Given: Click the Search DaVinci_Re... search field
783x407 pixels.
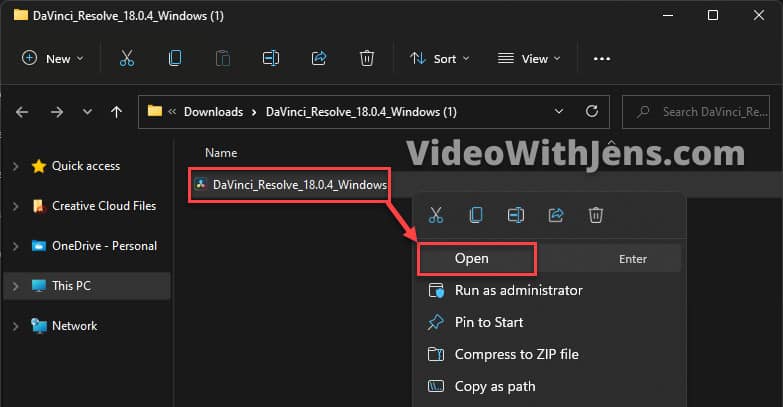Looking at the screenshot, I should click(x=696, y=112).
